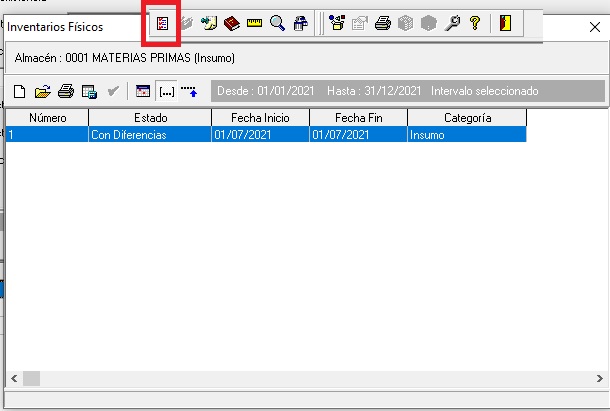Click the printer icon in top toolbar

pyautogui.click(x=383, y=23)
